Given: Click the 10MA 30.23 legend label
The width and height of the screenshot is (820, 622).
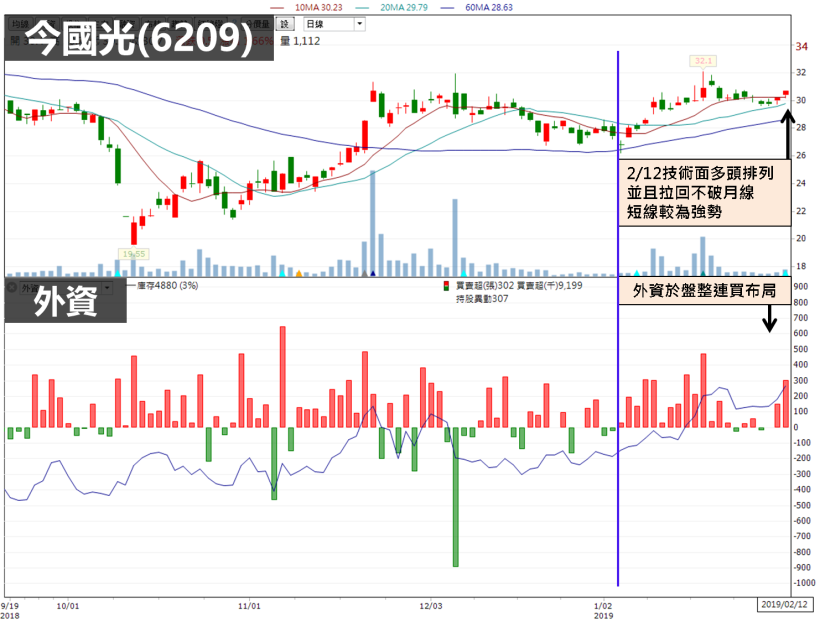Looking at the screenshot, I should tap(318, 7).
